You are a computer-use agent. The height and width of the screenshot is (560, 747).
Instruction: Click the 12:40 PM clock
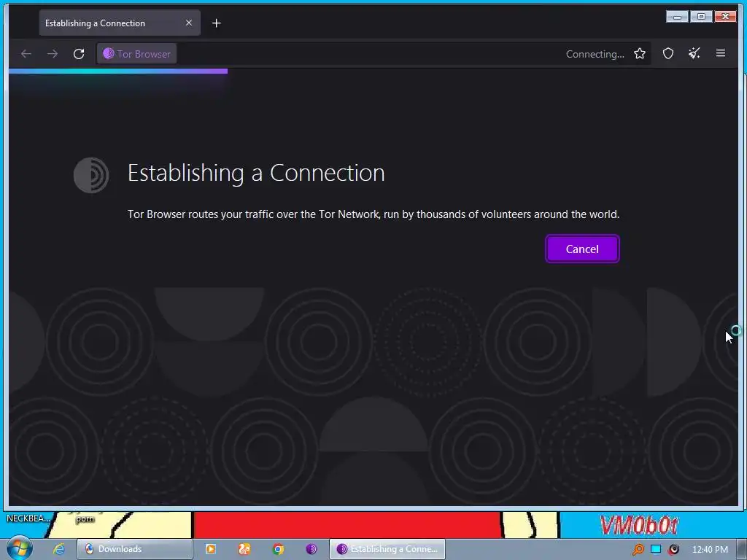click(x=710, y=549)
